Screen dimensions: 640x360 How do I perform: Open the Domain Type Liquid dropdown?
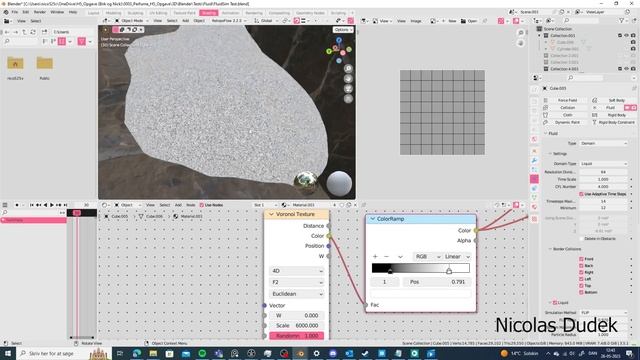point(603,164)
